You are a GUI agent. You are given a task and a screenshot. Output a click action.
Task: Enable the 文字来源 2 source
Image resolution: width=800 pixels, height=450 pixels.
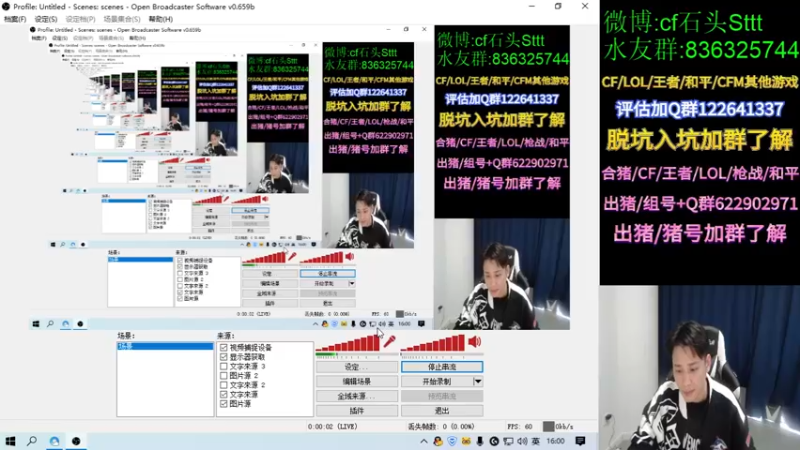(x=223, y=385)
